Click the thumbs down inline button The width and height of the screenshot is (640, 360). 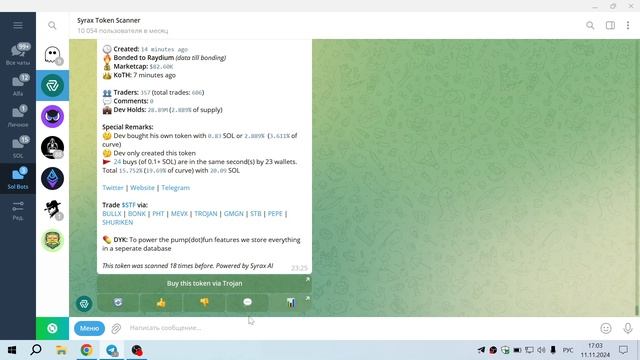pyautogui.click(x=204, y=302)
